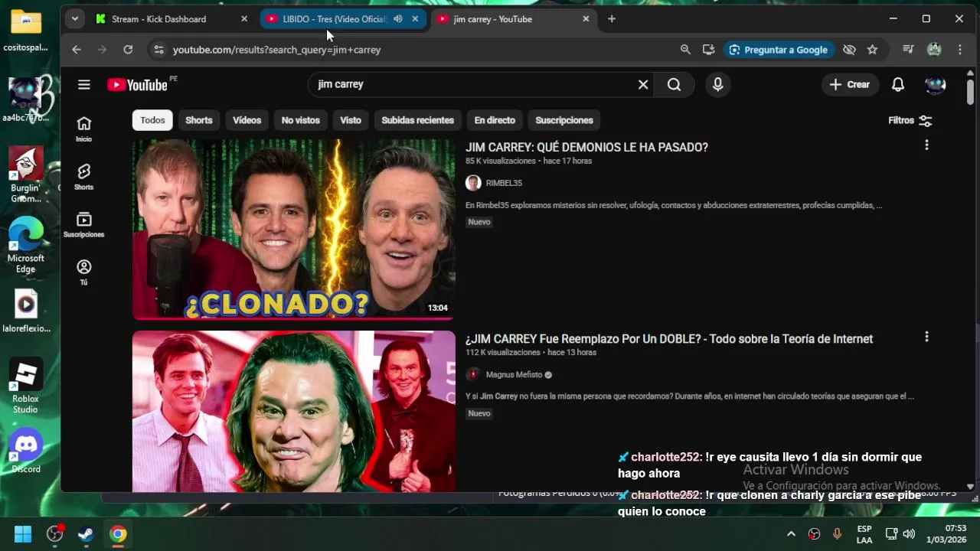The width and height of the screenshot is (980, 551).
Task: Select the Subidas recientes filter chip
Action: pyautogui.click(x=417, y=120)
